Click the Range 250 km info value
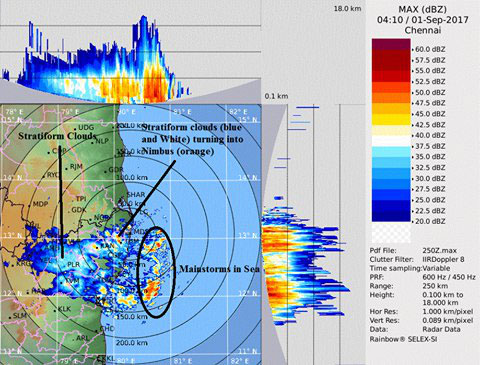 [435, 286]
